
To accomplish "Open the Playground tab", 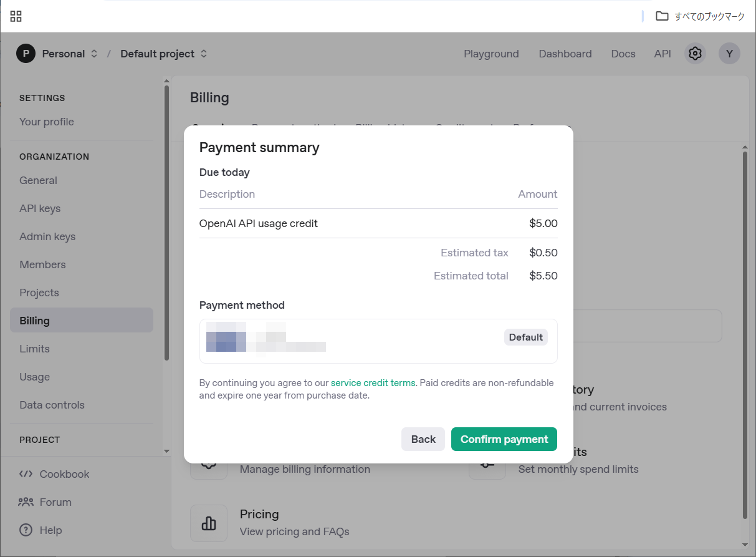I will [491, 54].
